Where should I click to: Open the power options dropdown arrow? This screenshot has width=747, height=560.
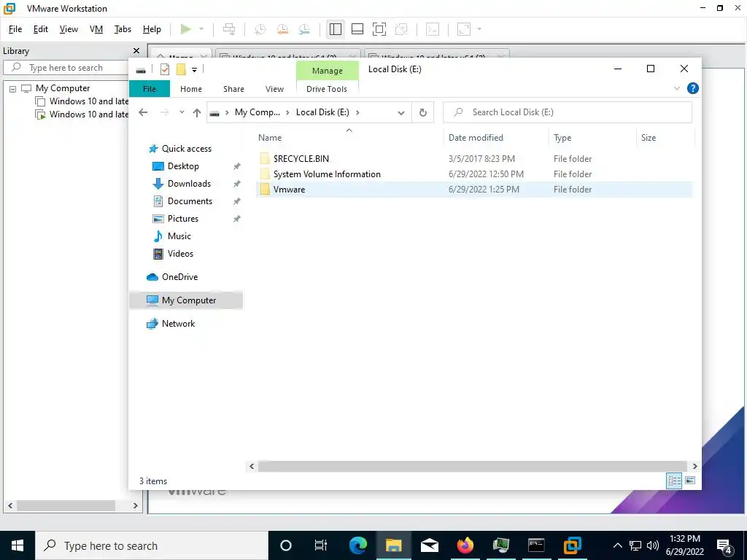click(x=201, y=29)
